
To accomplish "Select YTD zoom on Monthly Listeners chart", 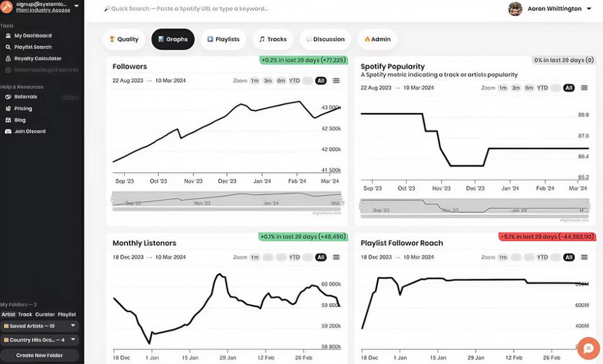I will tap(294, 257).
